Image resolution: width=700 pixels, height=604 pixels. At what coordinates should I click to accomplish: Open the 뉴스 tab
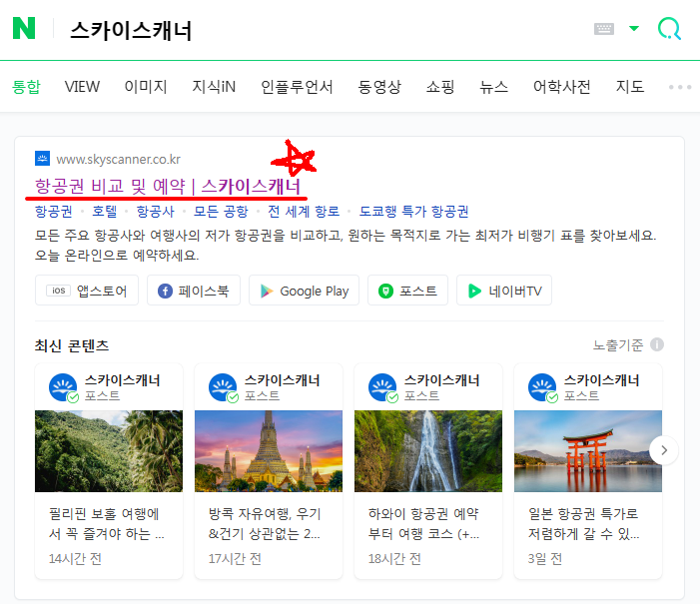493,87
